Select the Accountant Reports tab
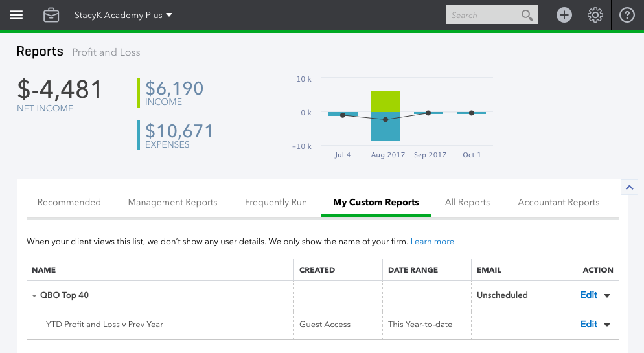Screen dimensions: 644x353 558,202
